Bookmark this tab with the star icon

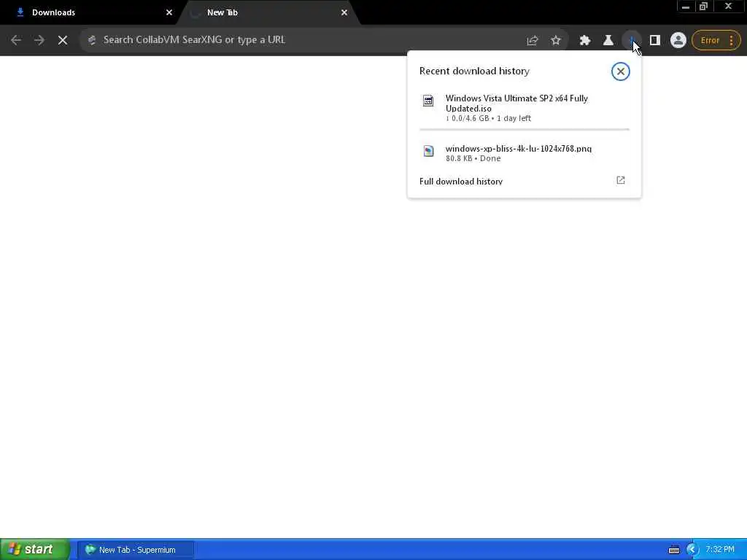555,41
